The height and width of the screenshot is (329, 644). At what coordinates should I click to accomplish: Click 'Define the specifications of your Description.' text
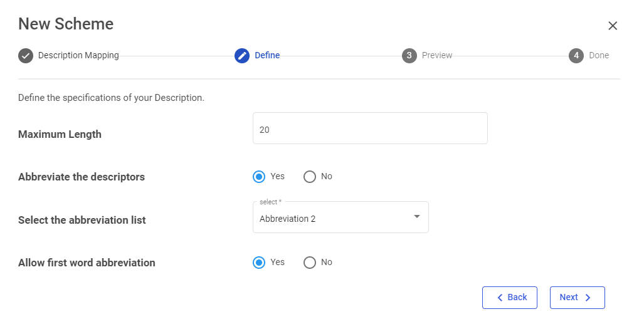pyautogui.click(x=111, y=98)
